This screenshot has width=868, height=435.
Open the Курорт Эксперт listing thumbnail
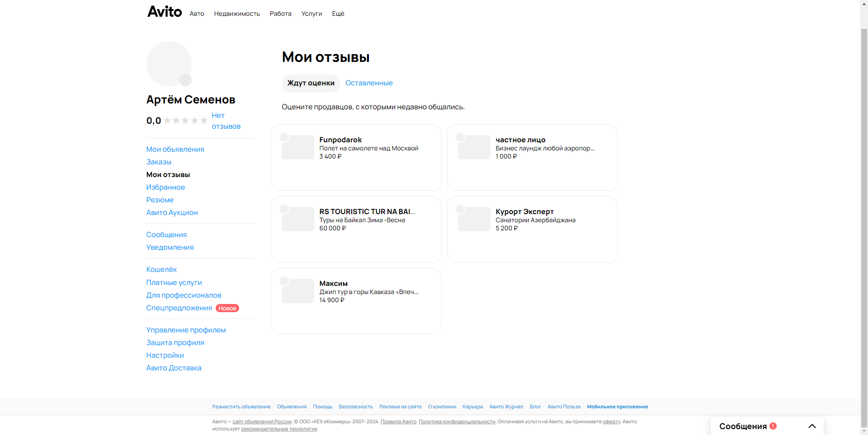point(474,219)
